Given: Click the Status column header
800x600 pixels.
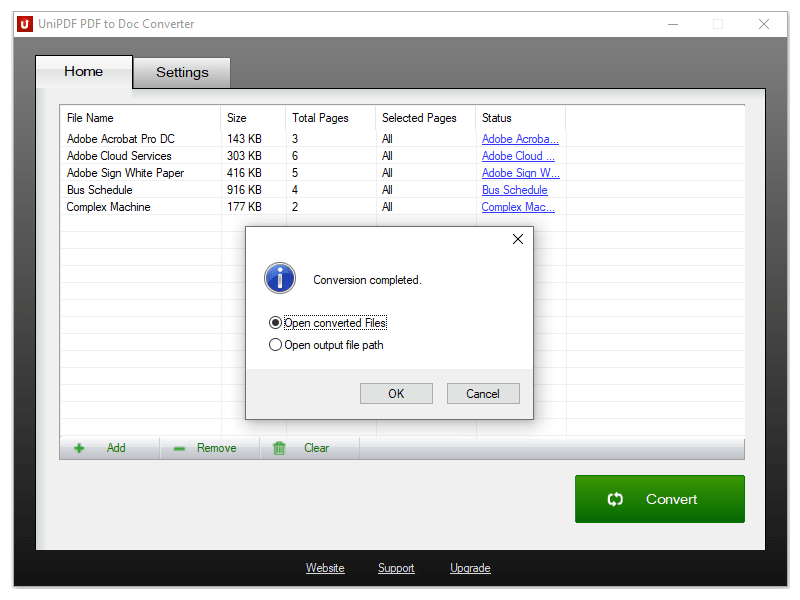Looking at the screenshot, I should tap(520, 118).
